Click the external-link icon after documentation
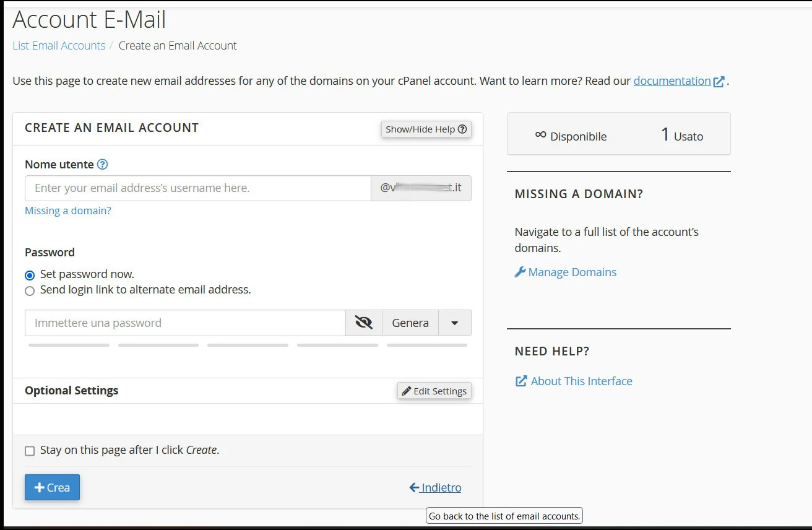This screenshot has width=812, height=530. click(x=718, y=80)
